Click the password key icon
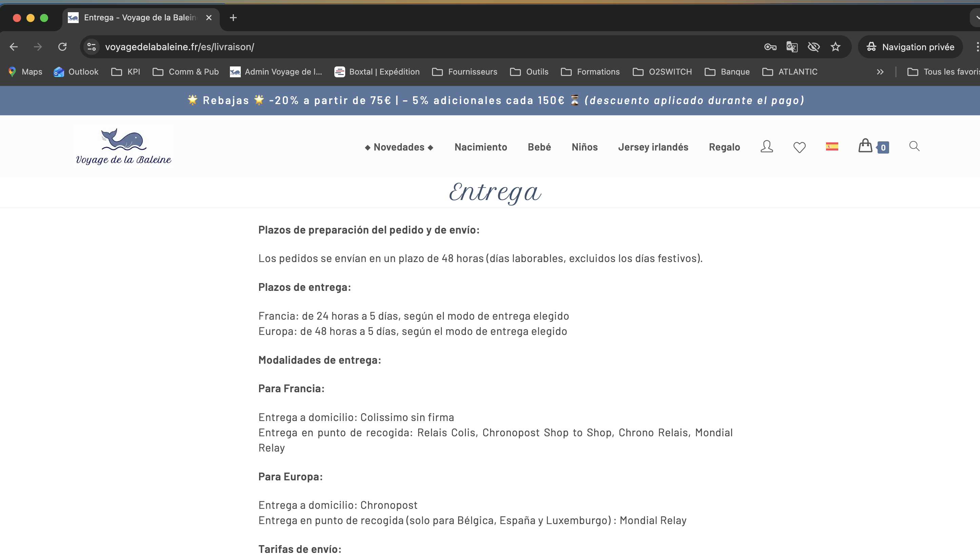Viewport: 980px width, 560px height. tap(770, 47)
